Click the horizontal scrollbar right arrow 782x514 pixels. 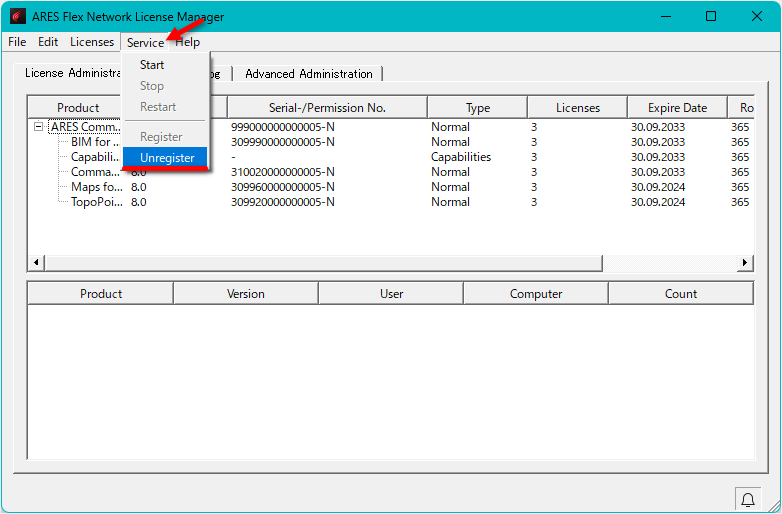(x=745, y=262)
